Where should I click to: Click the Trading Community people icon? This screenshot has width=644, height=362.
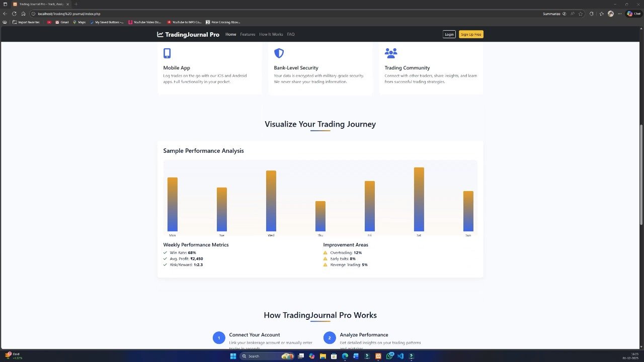(391, 53)
